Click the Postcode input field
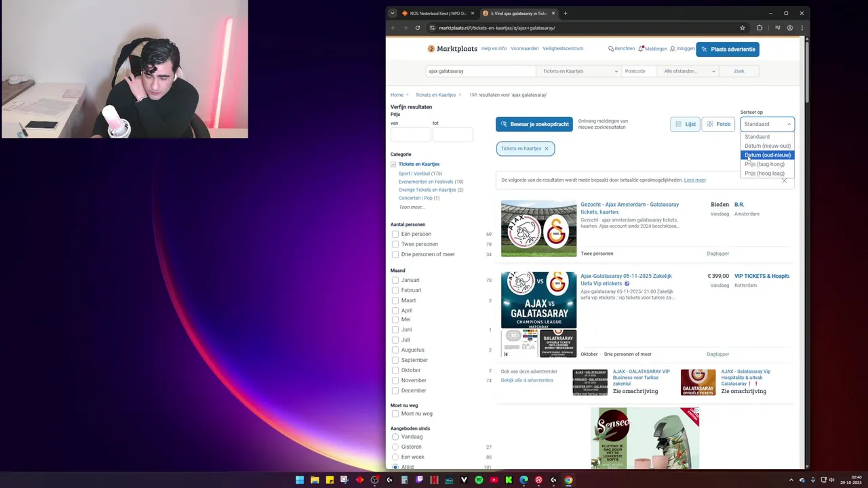Viewport: 868px width, 488px height. pyautogui.click(x=639, y=71)
